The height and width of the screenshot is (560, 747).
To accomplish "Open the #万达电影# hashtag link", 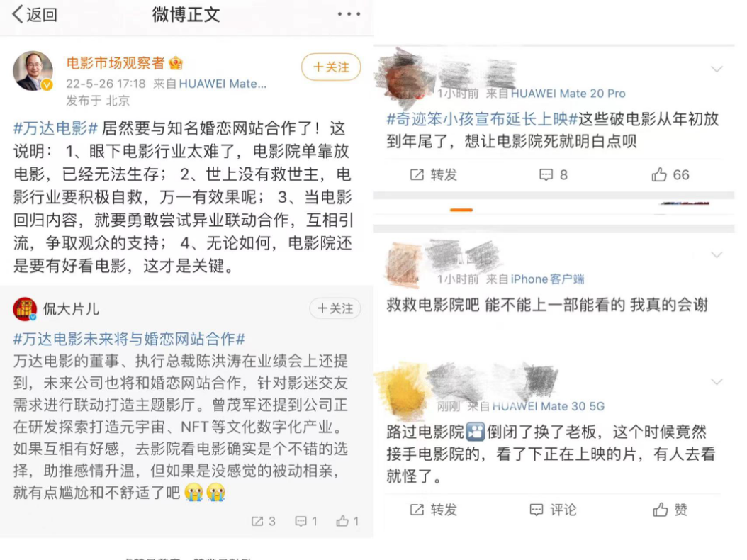I will tap(55, 128).
